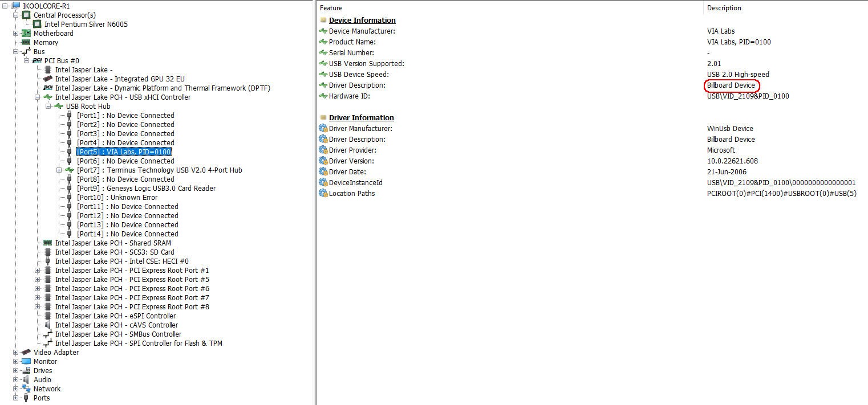Click the computer icon beside IKOOLCORE-R1

16,6
